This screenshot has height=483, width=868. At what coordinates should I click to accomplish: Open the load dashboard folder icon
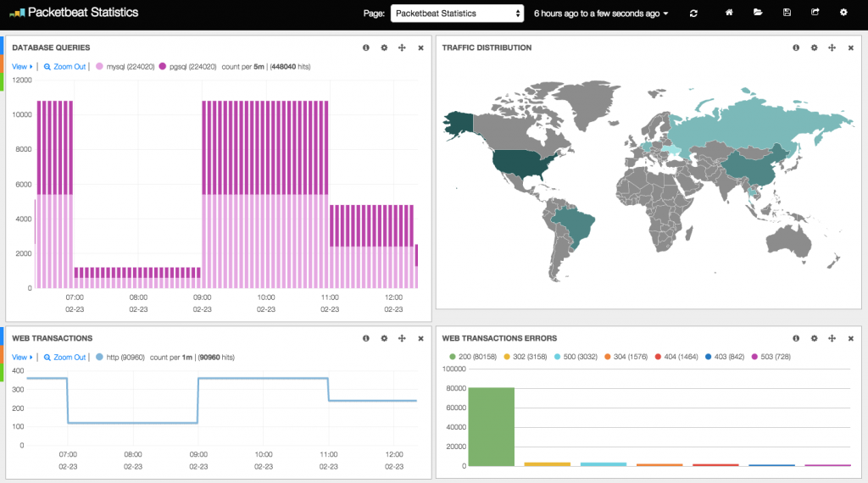(758, 12)
